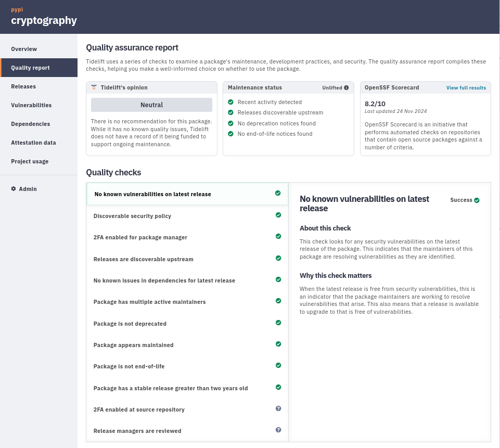This screenshot has height=448, width=500.
Task: Select the 2FA enabled at source repository check
Action: point(187,409)
